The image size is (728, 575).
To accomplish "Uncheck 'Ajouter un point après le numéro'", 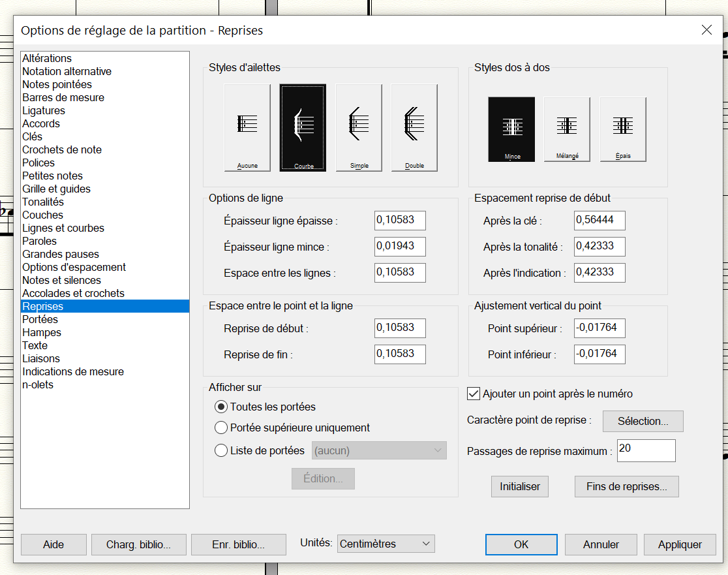I will (474, 394).
